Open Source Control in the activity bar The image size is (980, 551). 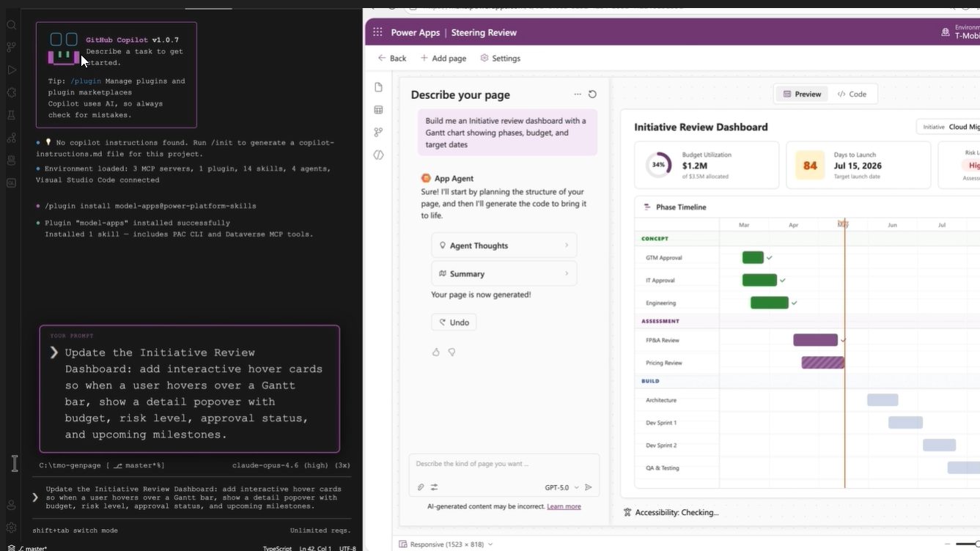tap(12, 48)
